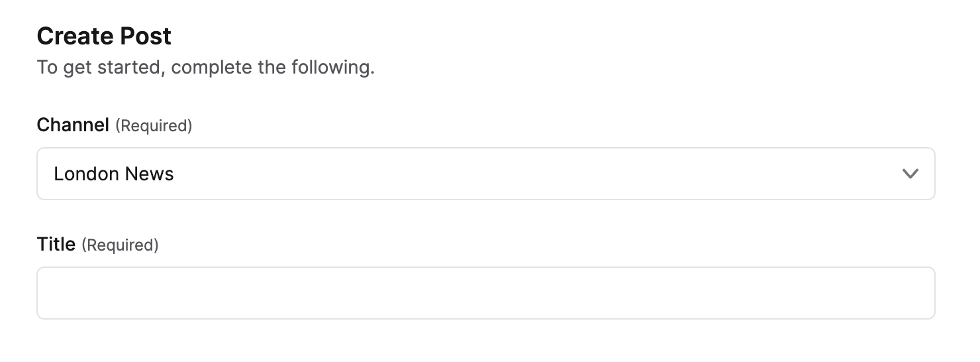Click the Required hint next to Title
Screen dimensions: 980x362
(120, 245)
